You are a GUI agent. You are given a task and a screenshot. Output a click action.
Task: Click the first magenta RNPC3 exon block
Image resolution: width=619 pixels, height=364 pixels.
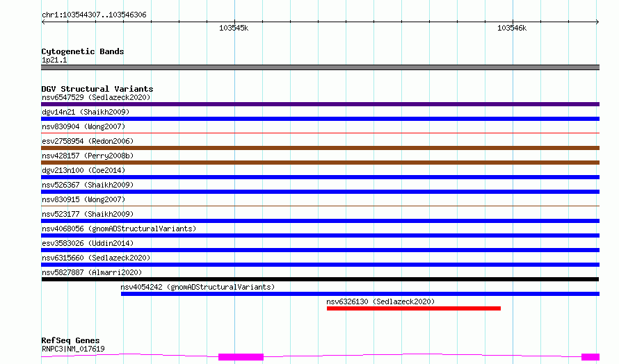pos(241,357)
